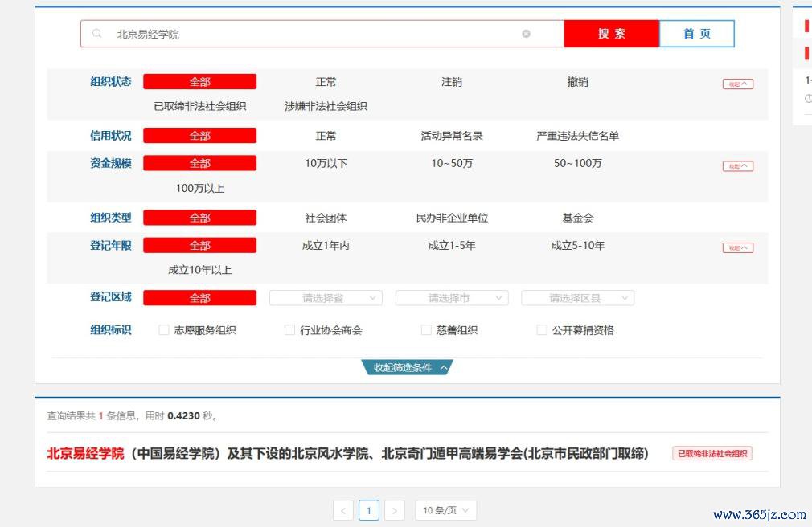Viewport: 812px width, 527px height.
Task: Open the 请选择省 province dropdown
Action: tap(326, 298)
